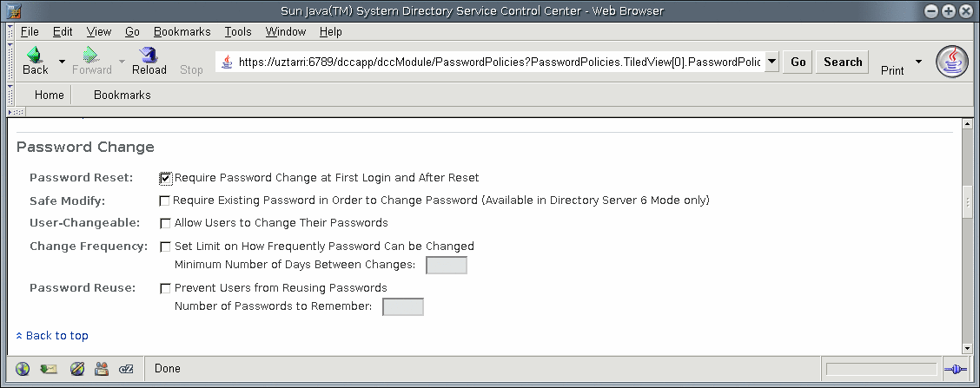Click the Reload page icon
The image size is (980, 388).
coord(149,55)
